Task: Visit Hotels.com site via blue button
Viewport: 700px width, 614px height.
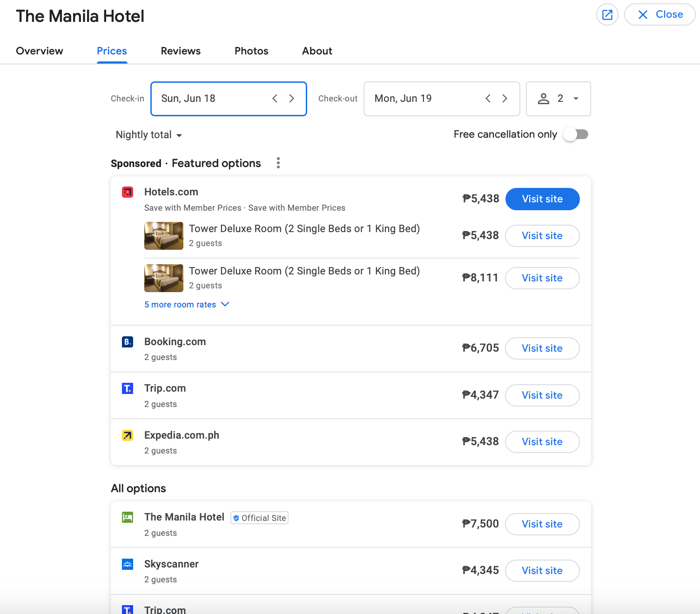Action: pyautogui.click(x=542, y=199)
